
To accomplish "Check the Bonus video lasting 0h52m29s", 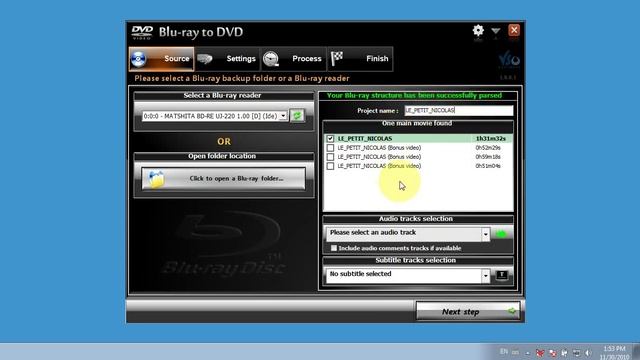I will pos(330,148).
